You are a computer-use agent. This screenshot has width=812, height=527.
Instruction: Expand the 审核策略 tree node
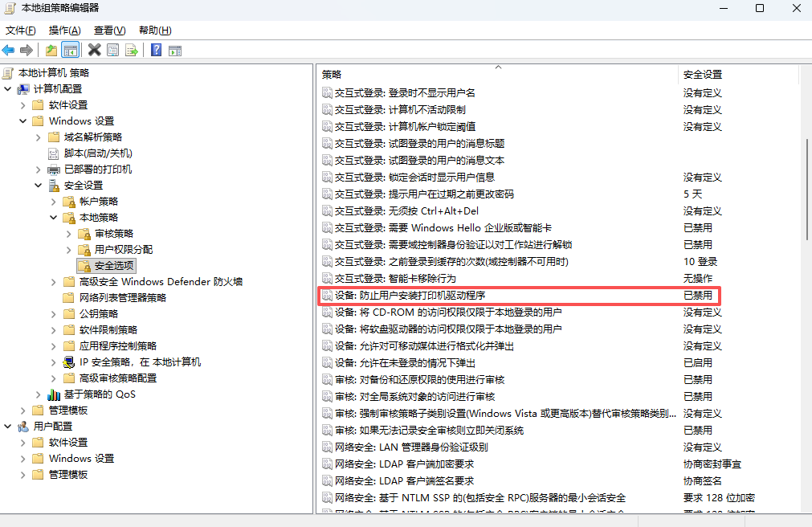(x=69, y=234)
